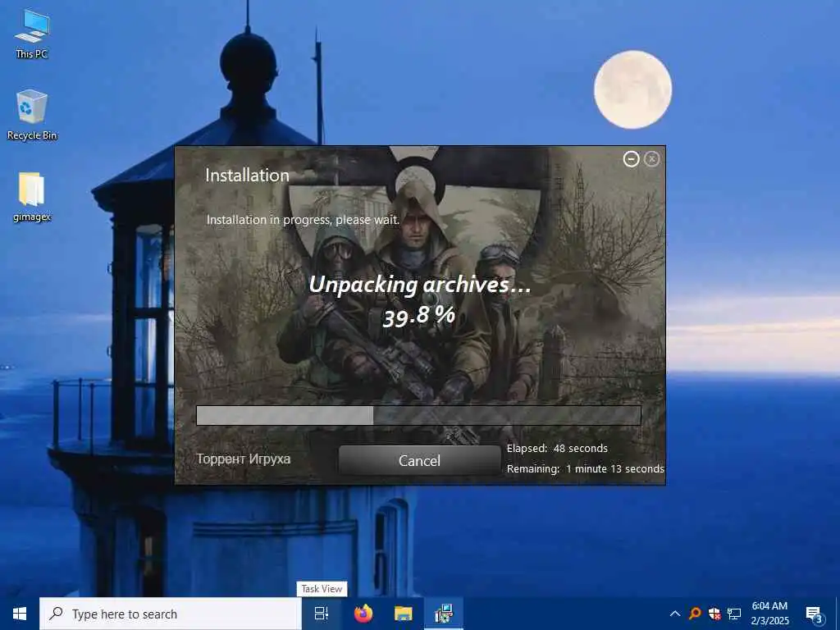Minimize the installer window
840x630 pixels.
[631, 159]
